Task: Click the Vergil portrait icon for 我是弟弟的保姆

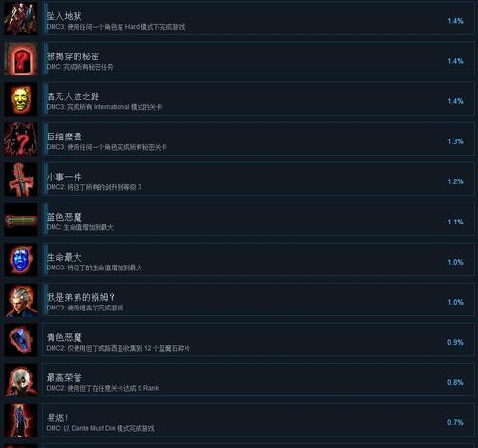Action: 21,300
